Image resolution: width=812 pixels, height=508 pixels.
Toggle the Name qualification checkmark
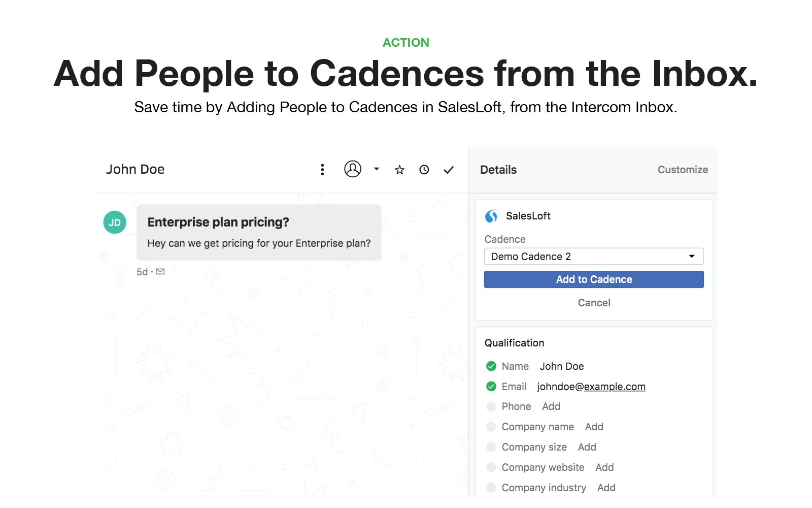491,366
